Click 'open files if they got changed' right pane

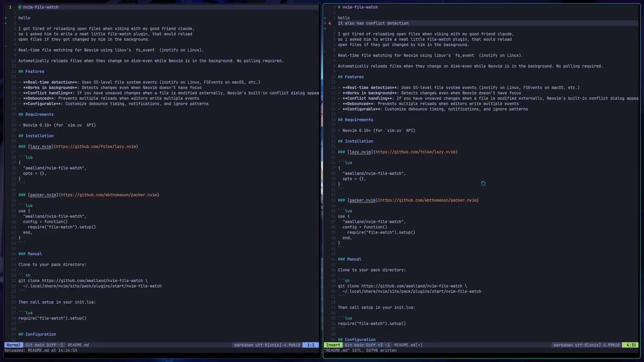pos(403,45)
